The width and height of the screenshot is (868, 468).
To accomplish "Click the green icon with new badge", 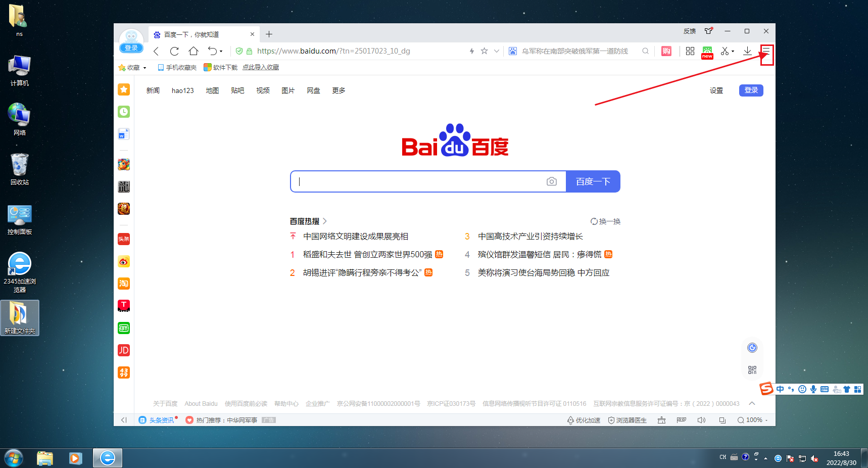I will tap(707, 52).
